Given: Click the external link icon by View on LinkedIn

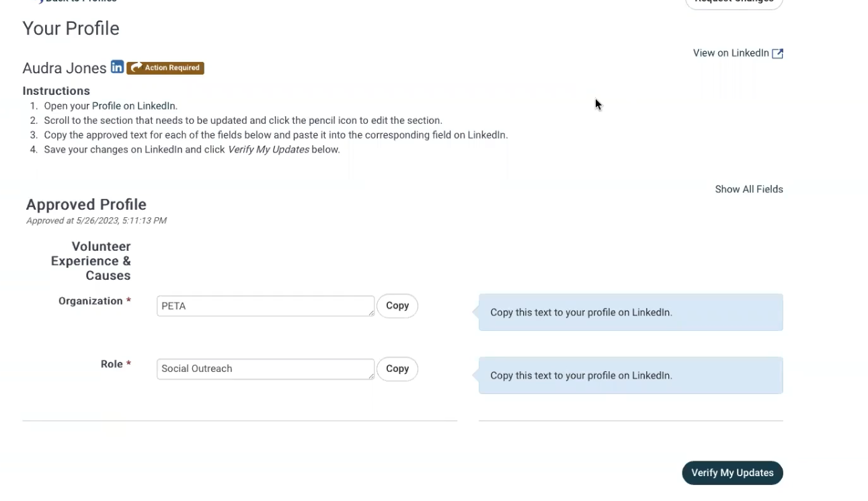Looking at the screenshot, I should click(777, 54).
